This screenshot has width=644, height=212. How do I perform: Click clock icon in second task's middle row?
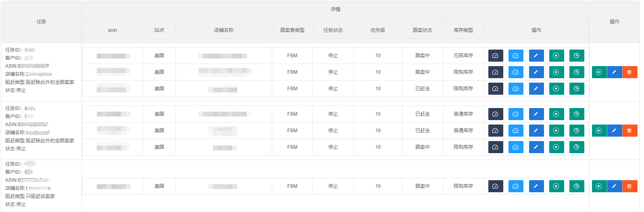click(577, 131)
